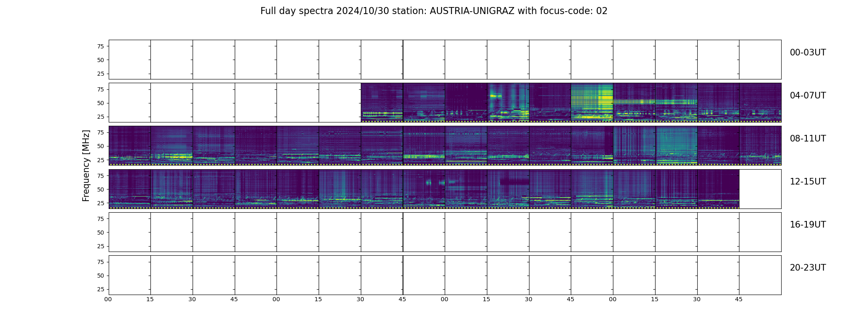Open the first colored spectrogram panel in 04-07UT row

point(382,103)
